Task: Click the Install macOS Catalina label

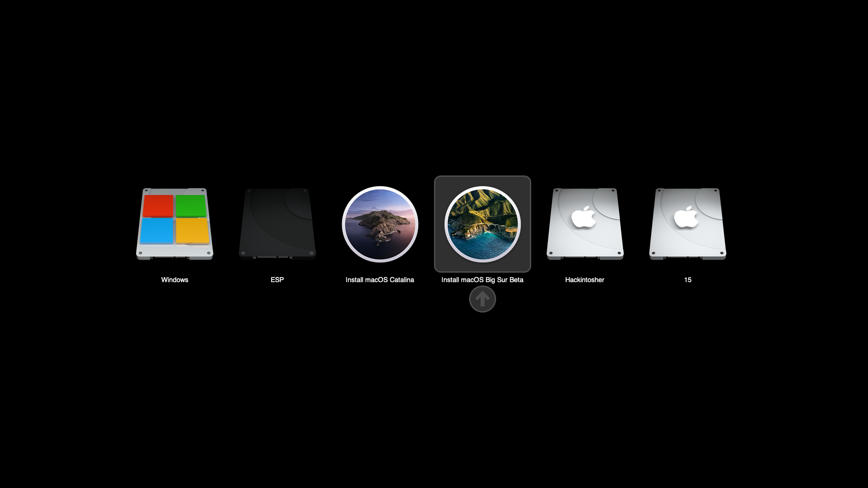Action: tap(380, 280)
